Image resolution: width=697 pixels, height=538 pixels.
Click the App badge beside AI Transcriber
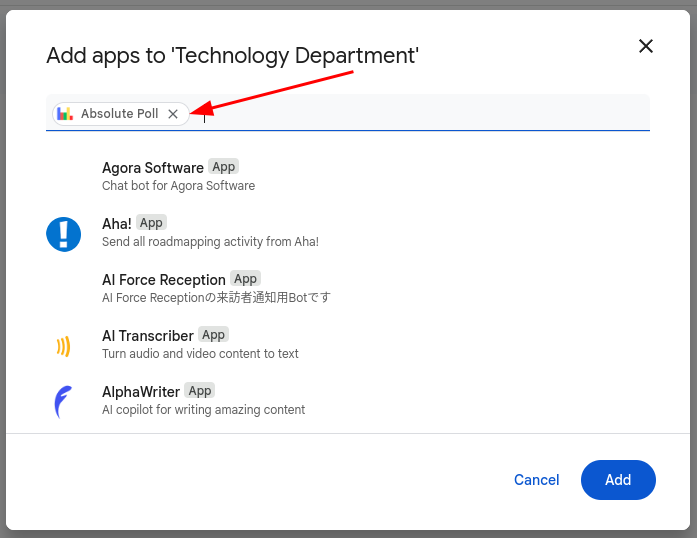click(213, 335)
